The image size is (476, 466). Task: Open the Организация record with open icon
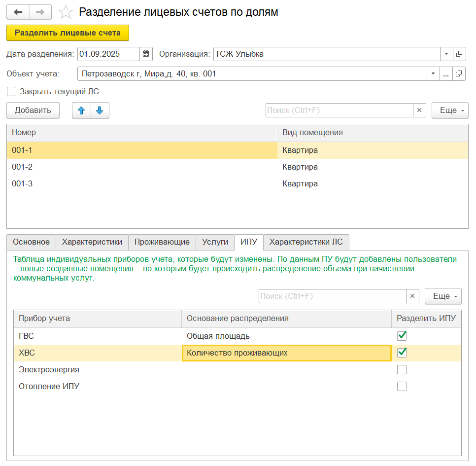[459, 54]
